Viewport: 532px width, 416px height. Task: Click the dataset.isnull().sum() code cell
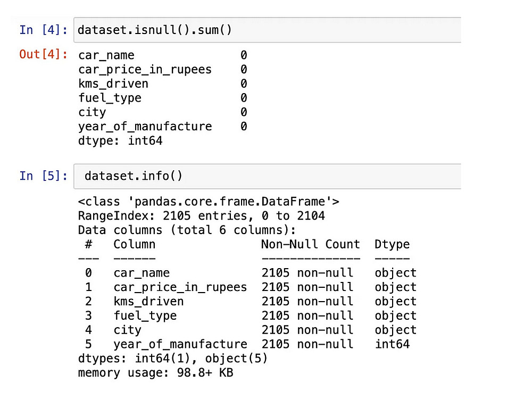click(x=266, y=30)
